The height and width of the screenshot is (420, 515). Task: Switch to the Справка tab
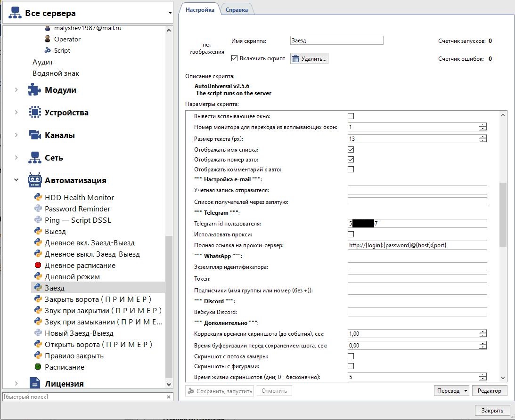(237, 9)
